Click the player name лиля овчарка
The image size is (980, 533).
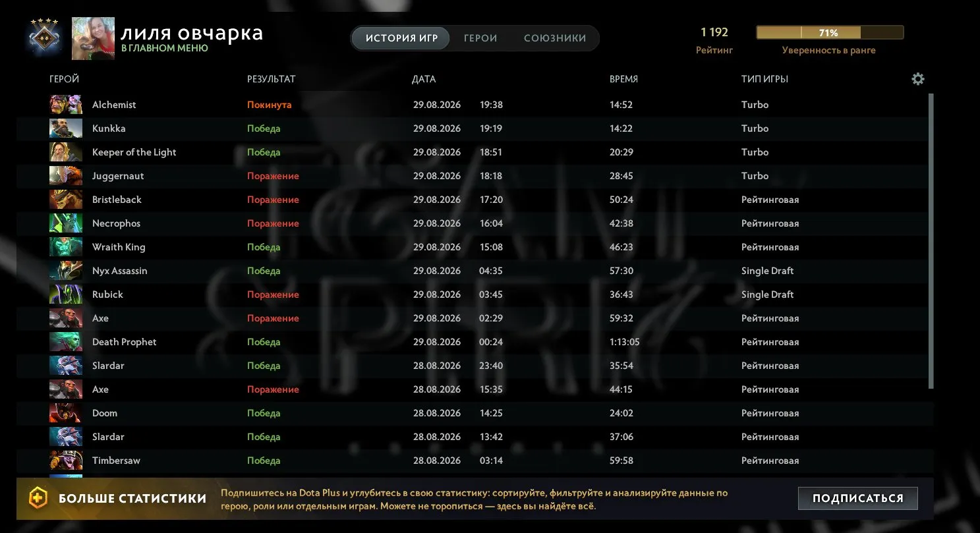coord(192,33)
